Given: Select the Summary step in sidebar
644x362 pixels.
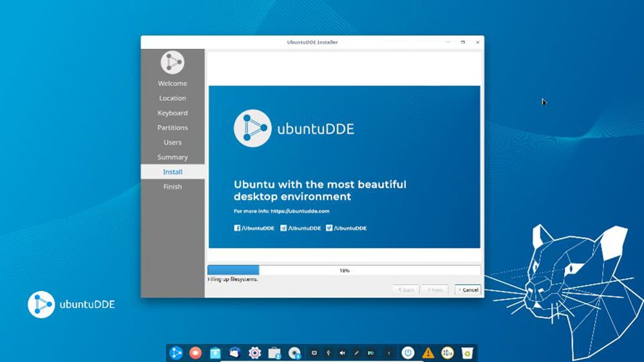Looking at the screenshot, I should [x=173, y=157].
